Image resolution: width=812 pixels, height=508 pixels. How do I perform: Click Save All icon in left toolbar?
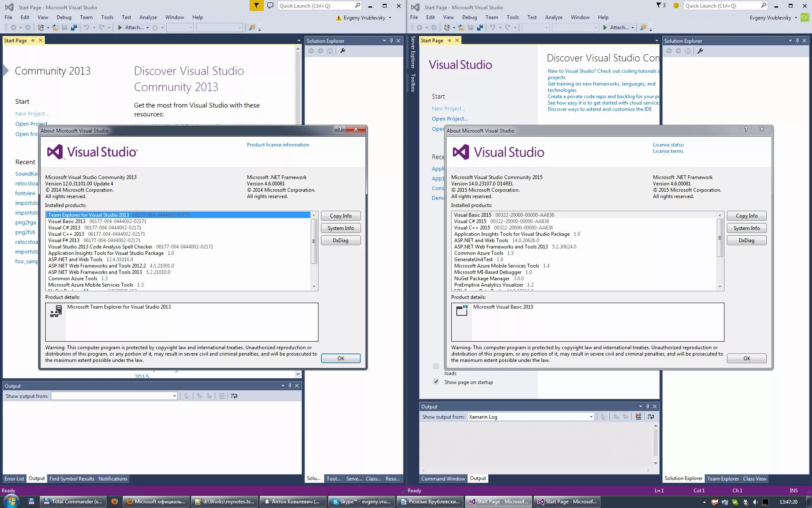coord(74,28)
